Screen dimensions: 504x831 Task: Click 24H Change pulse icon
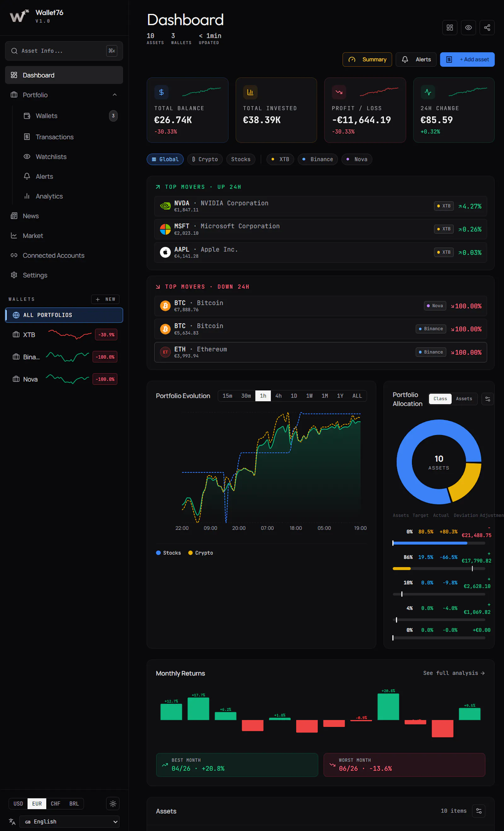pyautogui.click(x=428, y=92)
